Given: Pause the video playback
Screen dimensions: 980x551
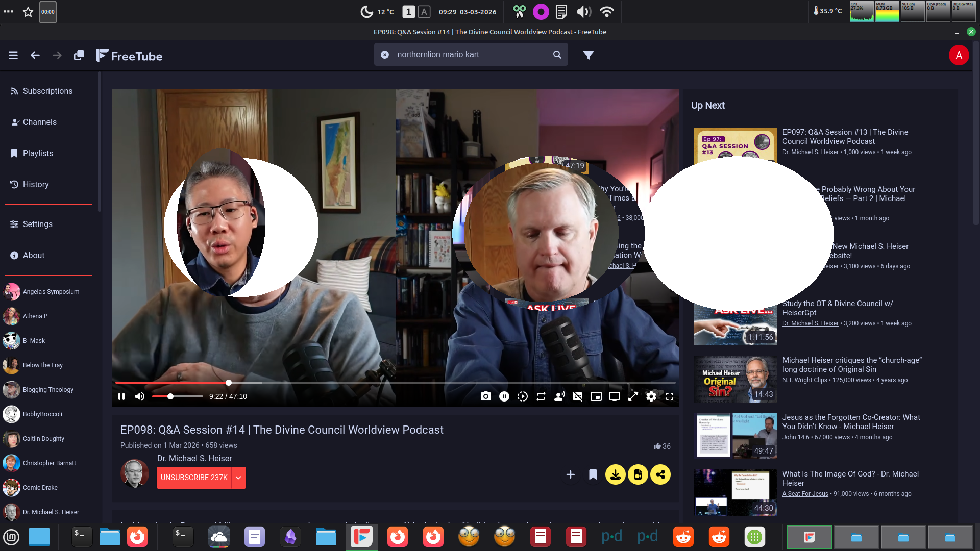Looking at the screenshot, I should point(121,396).
